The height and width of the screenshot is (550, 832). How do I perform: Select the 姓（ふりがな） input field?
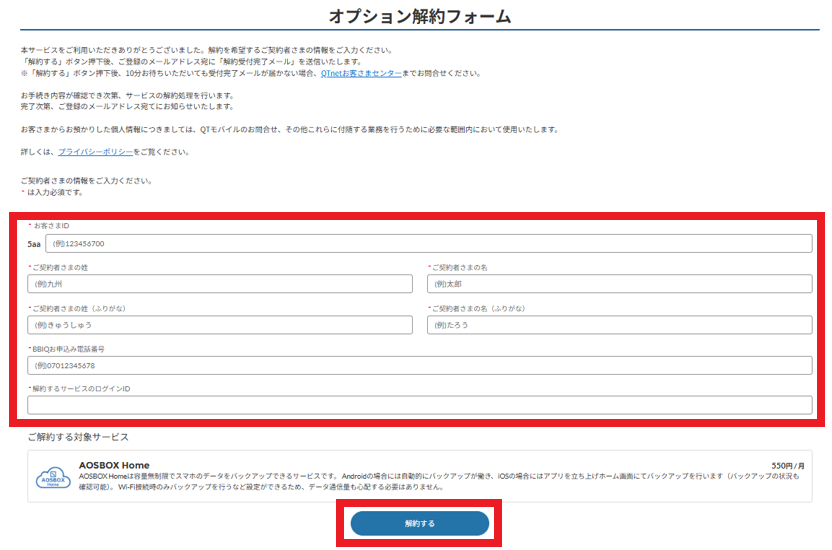pos(220,325)
